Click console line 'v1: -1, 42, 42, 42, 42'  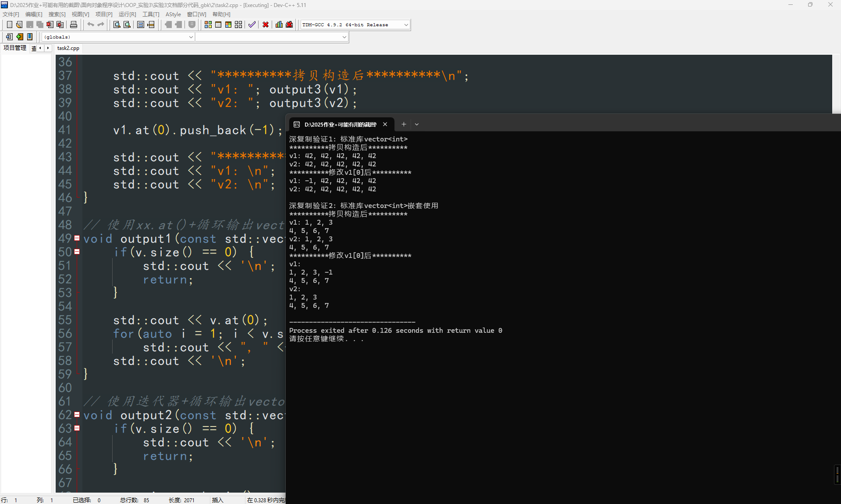pyautogui.click(x=333, y=181)
